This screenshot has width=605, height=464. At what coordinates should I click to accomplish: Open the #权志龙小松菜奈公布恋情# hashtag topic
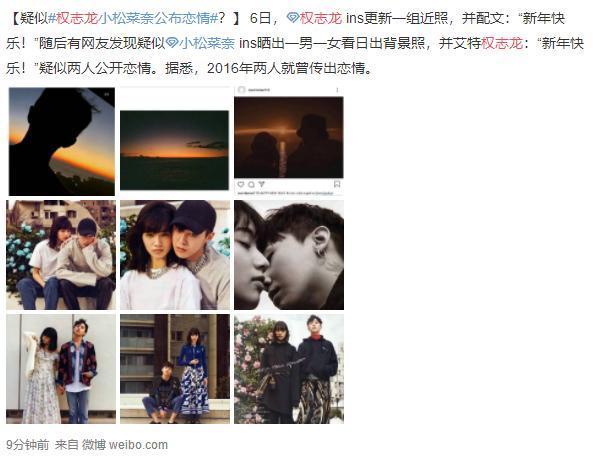pyautogui.click(x=133, y=18)
